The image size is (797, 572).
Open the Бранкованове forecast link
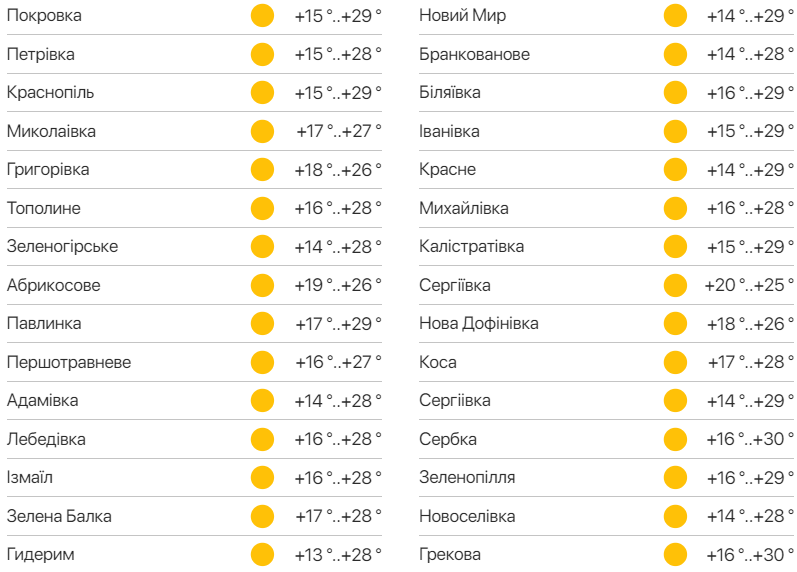coord(474,54)
